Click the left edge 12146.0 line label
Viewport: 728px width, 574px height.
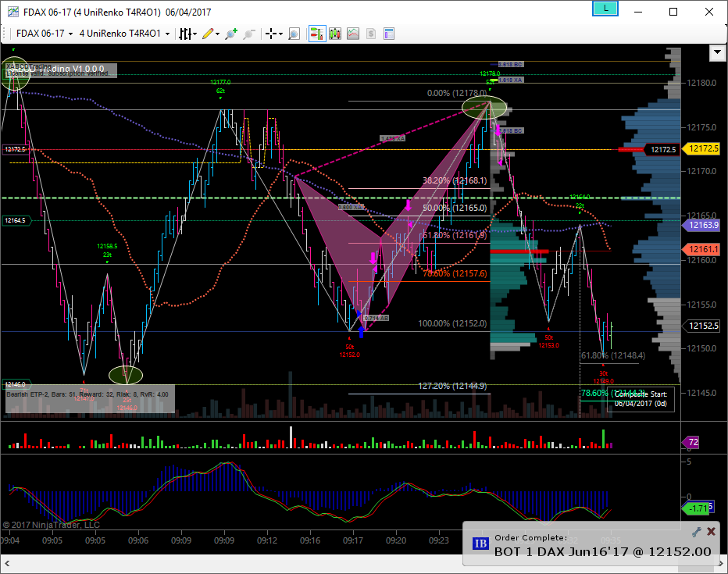tap(16, 384)
